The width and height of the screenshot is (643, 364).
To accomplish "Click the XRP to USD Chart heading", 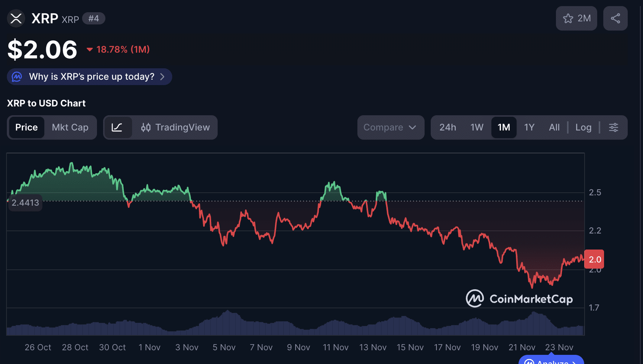I will [x=46, y=103].
